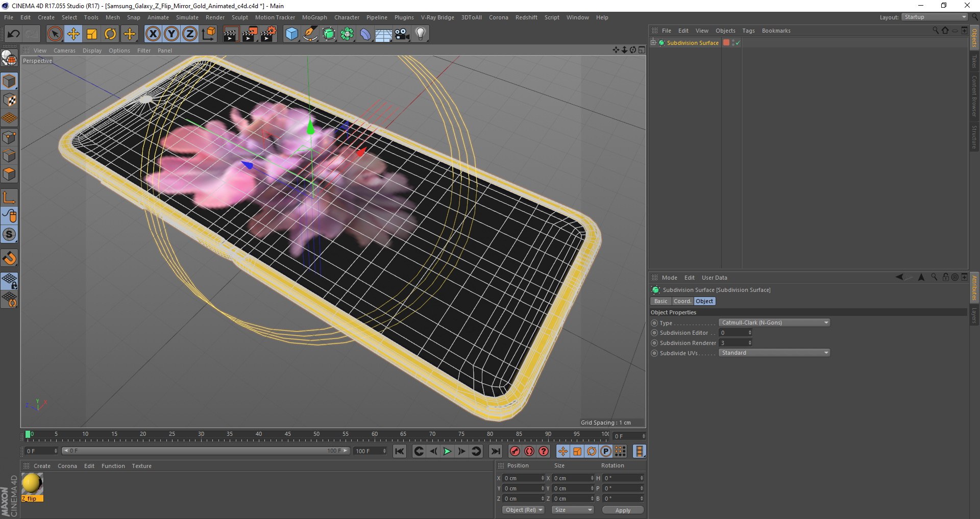
Task: Click the timeline preview range slider
Action: click(206, 451)
